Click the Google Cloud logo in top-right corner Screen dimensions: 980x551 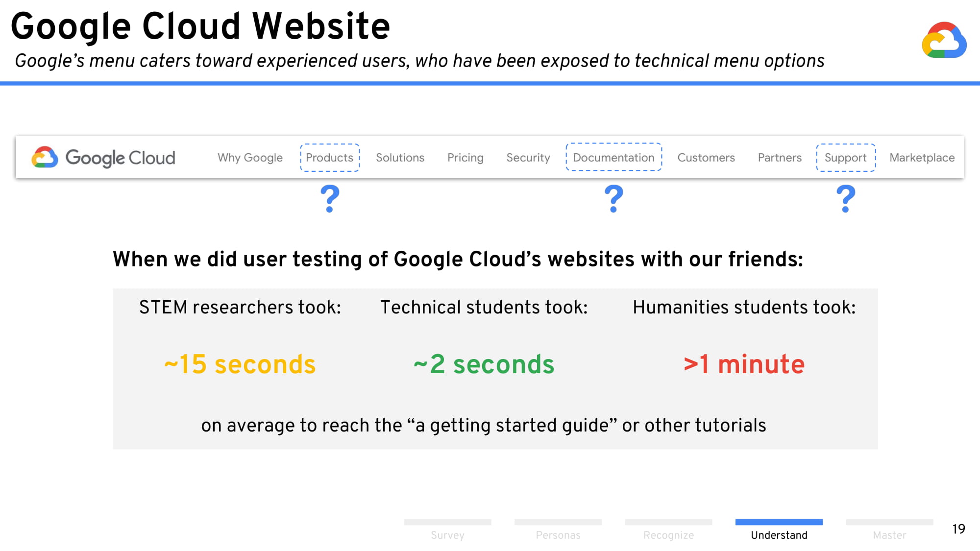click(944, 40)
